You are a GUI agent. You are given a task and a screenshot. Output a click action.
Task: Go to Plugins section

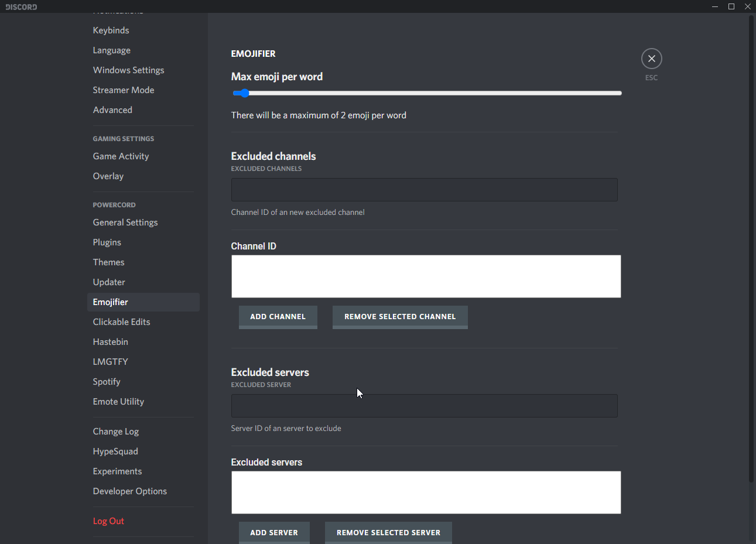(x=143, y=242)
